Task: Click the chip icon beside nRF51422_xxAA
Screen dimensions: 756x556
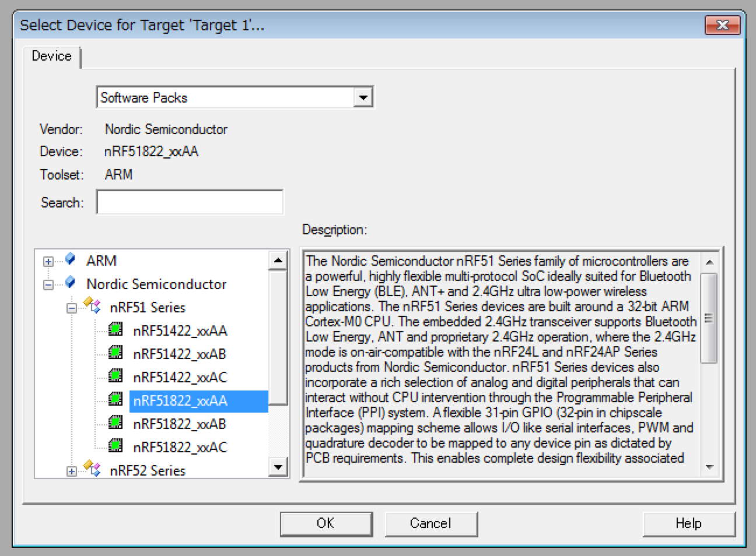Action: (x=116, y=330)
